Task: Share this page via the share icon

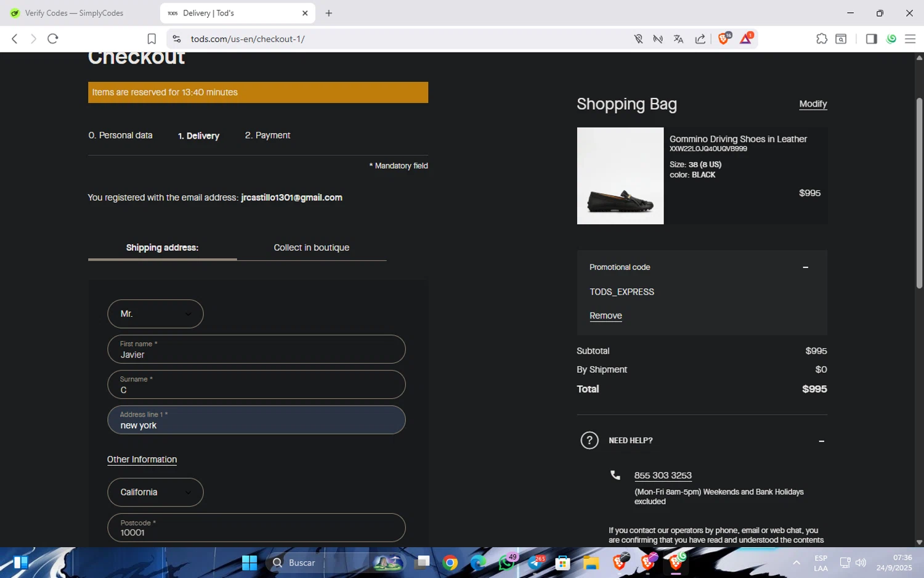Action: pyautogui.click(x=700, y=39)
